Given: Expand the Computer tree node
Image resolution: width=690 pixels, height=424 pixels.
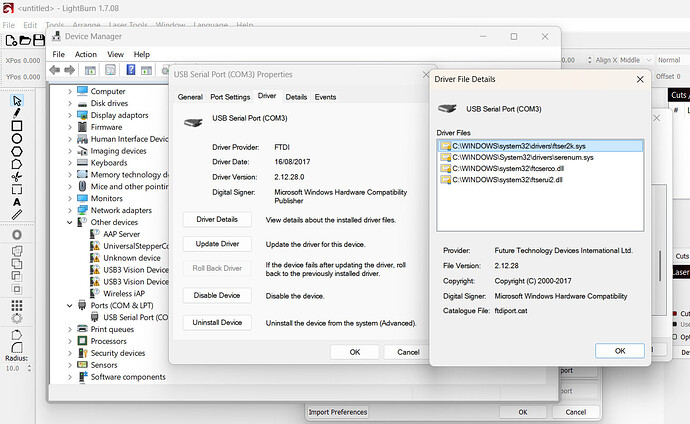Looking at the screenshot, I should [x=70, y=91].
